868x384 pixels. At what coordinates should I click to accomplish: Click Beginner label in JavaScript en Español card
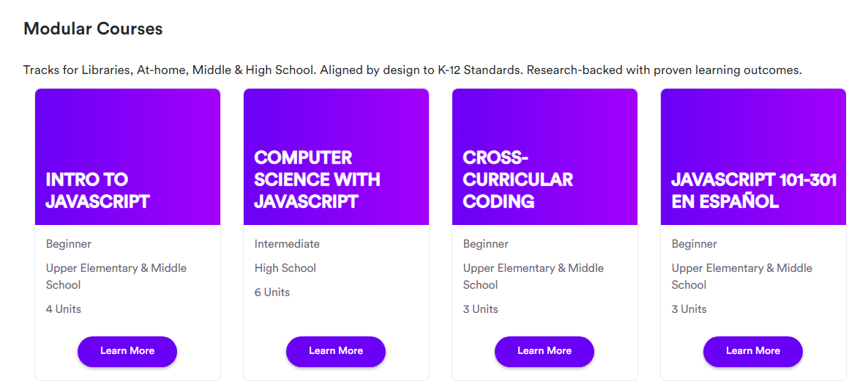click(695, 244)
